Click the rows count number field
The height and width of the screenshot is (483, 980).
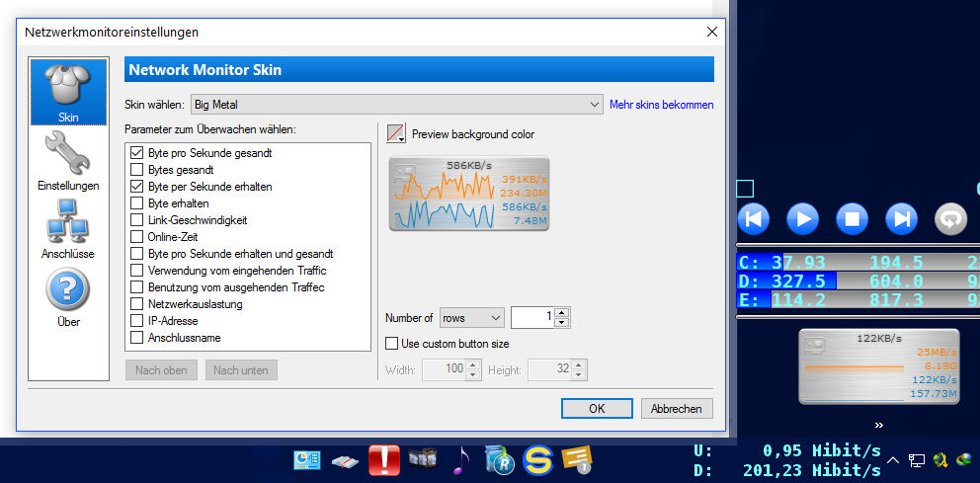[531, 318]
